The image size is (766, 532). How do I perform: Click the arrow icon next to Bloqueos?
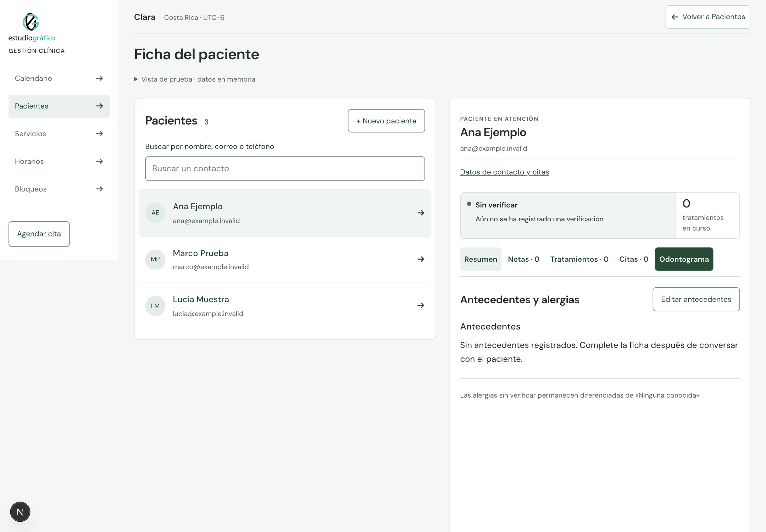[100, 189]
